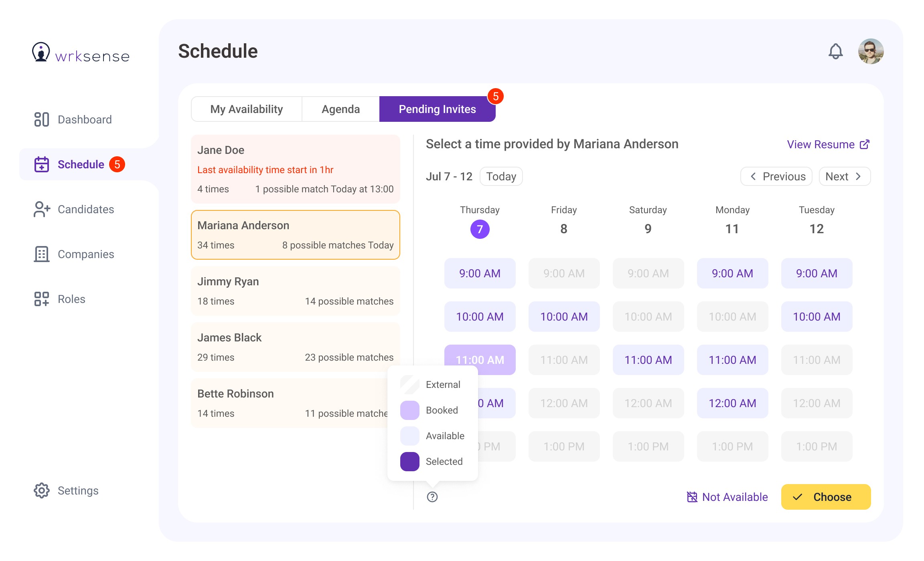Screen dimensions: 924x561
Task: Open the View Resume link
Action: coord(828,144)
